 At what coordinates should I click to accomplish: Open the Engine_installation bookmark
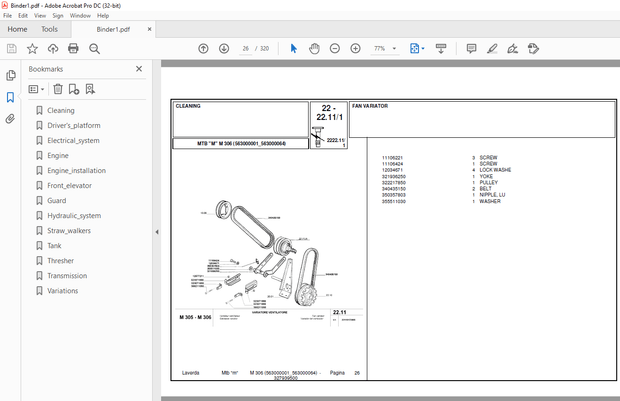tap(76, 170)
